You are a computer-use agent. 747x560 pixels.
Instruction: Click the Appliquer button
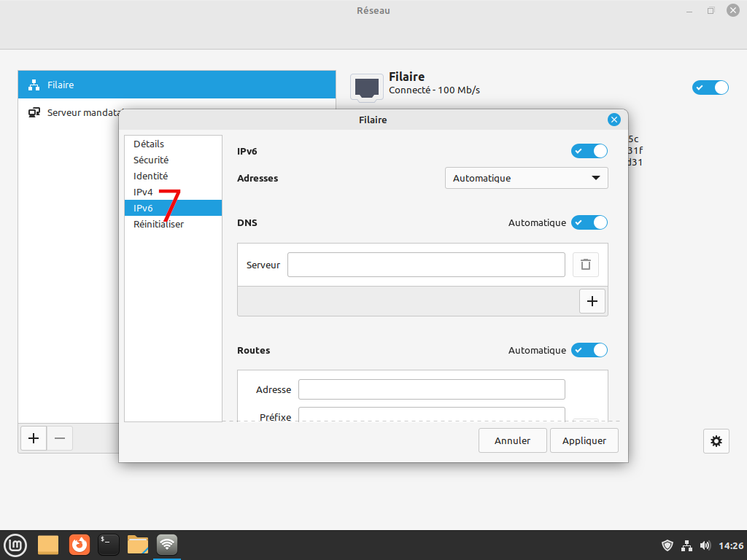[584, 440]
